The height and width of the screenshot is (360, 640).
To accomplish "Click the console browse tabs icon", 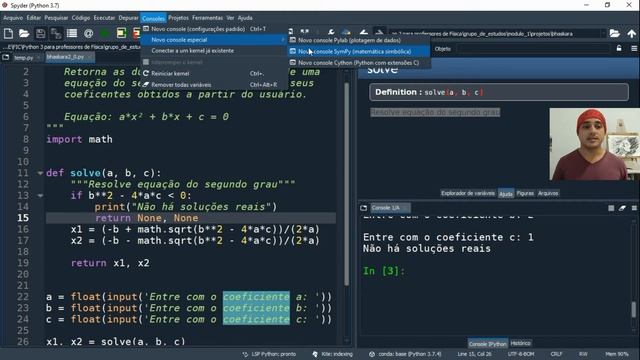I will coord(364,208).
